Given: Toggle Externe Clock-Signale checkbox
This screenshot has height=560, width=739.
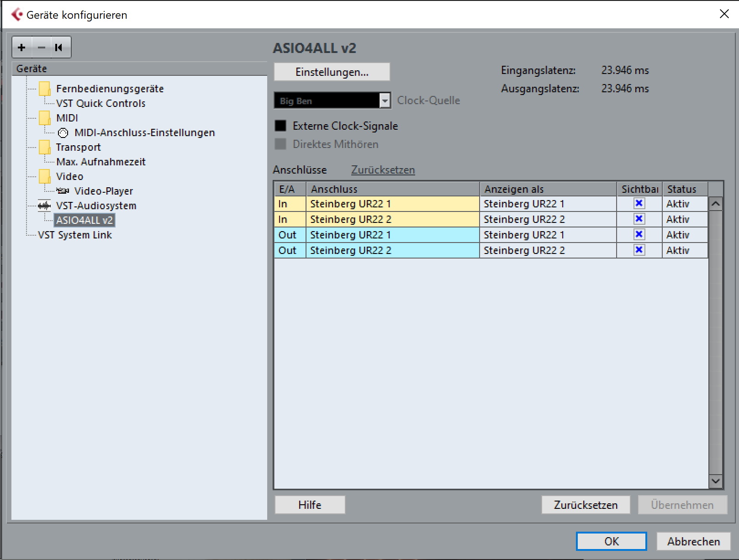Looking at the screenshot, I should (x=280, y=126).
